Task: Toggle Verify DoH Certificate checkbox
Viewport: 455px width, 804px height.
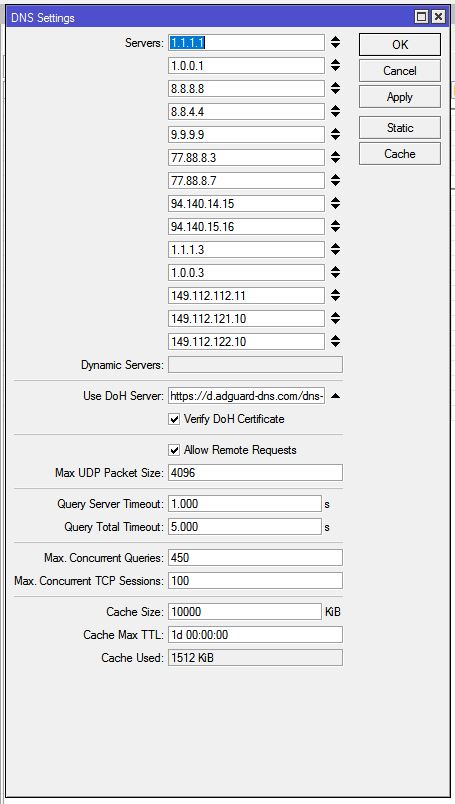Action: click(174, 419)
